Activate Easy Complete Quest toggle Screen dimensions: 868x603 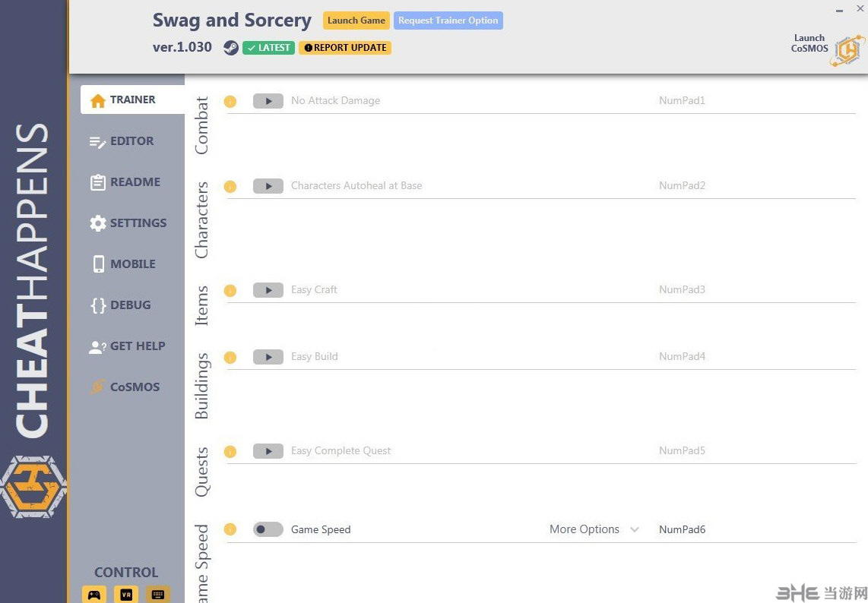(x=268, y=451)
